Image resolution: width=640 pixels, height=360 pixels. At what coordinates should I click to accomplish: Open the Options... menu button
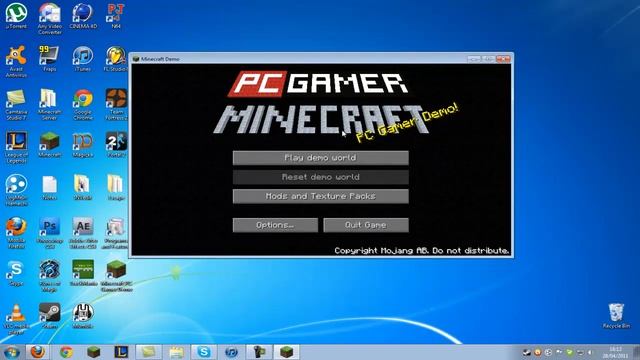275,225
